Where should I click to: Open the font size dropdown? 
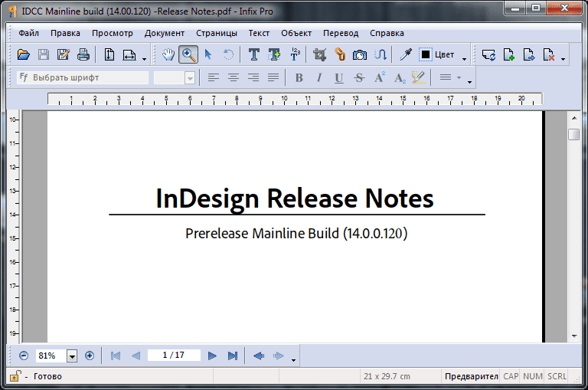[x=190, y=78]
